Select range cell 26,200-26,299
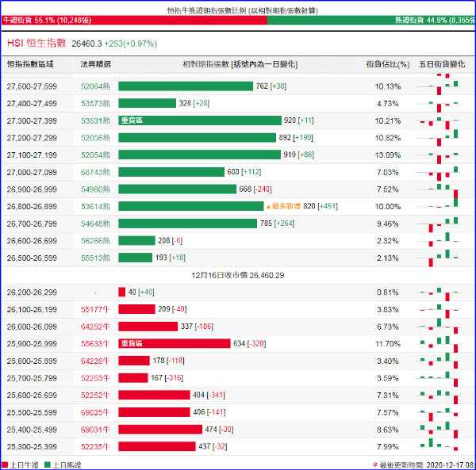 (32, 292)
